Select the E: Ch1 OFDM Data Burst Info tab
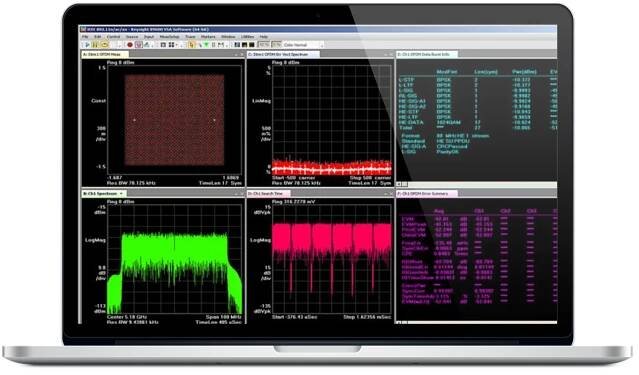The width and height of the screenshot is (639, 375). click(x=427, y=54)
